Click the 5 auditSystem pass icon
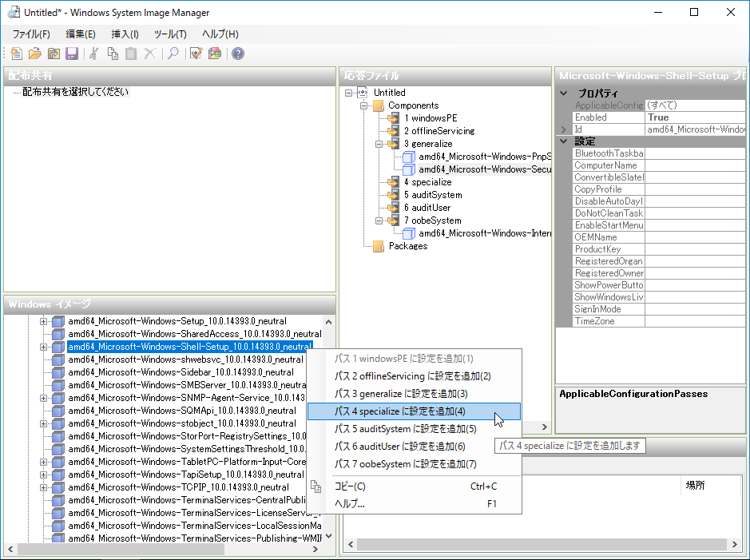Image resolution: width=750 pixels, height=560 pixels. point(393,195)
